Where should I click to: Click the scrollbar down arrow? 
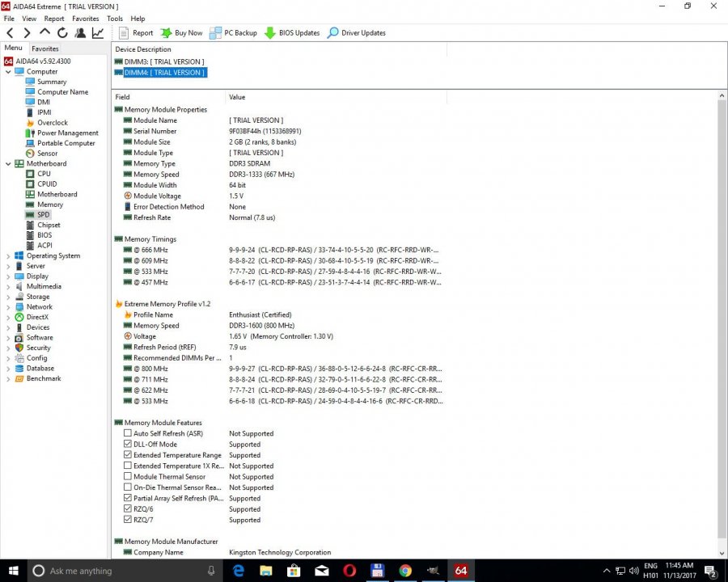722,553
